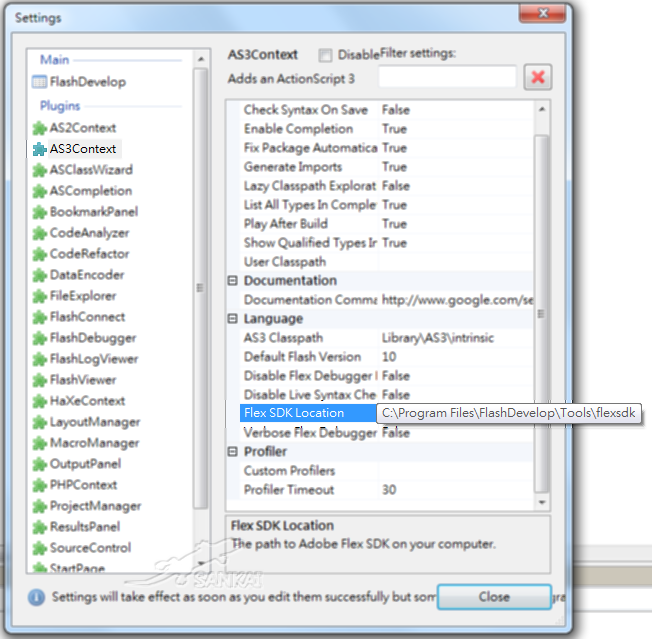The width and height of the screenshot is (652, 639).
Task: Collapse the Language category
Action: tap(232, 319)
